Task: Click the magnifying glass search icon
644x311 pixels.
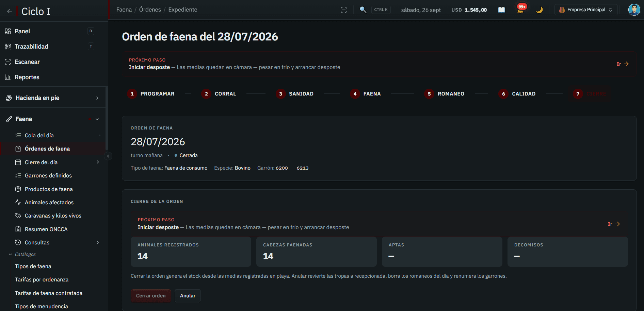Action: point(363,10)
